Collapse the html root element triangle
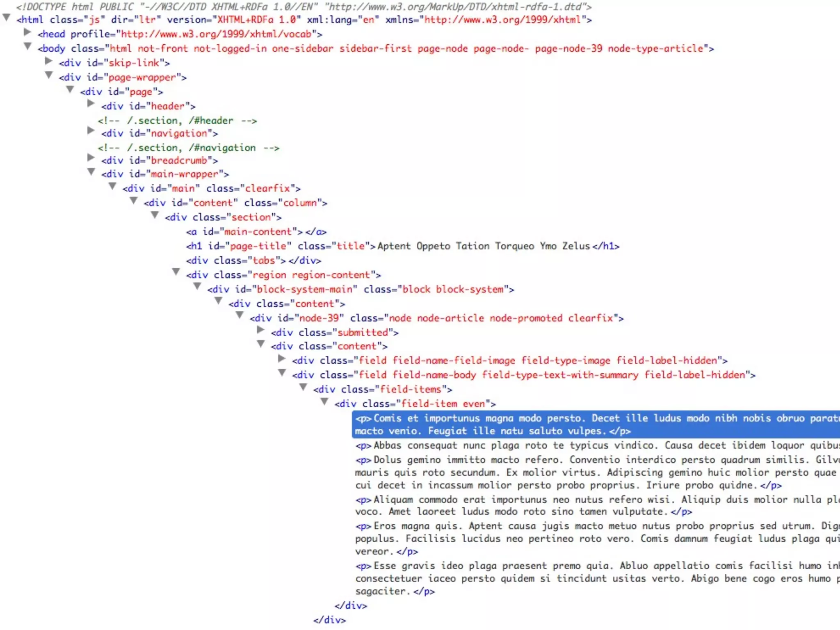This screenshot has height=630, width=840. coord(6,17)
